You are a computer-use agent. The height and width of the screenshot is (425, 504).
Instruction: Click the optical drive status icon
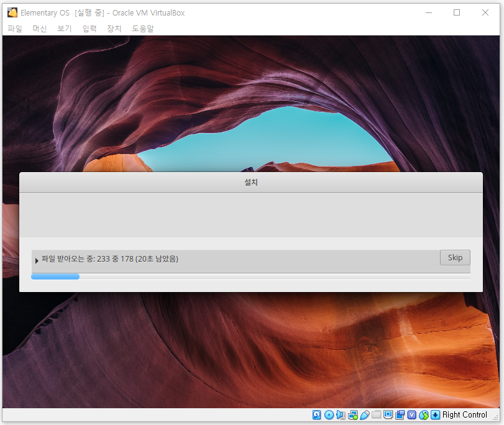coord(329,414)
